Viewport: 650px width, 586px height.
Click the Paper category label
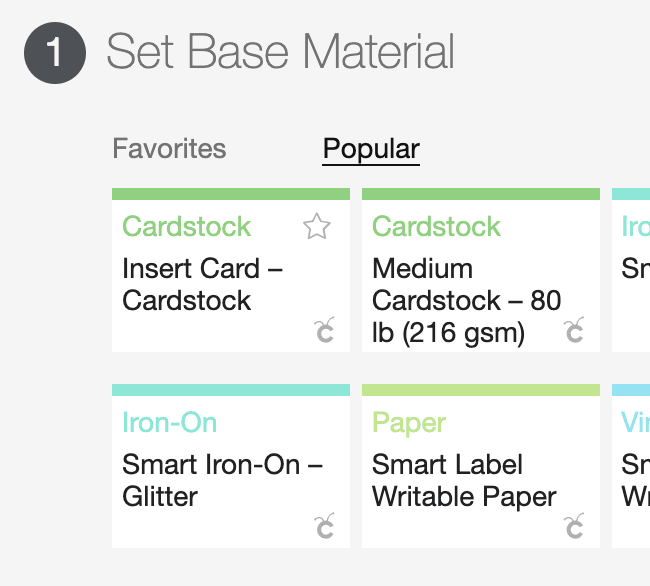tap(409, 424)
